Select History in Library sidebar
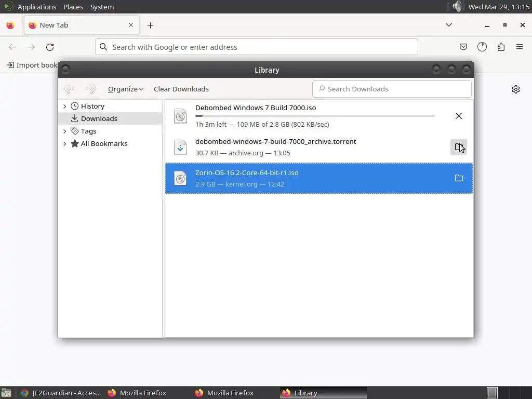This screenshot has width=532, height=399. 110,106
